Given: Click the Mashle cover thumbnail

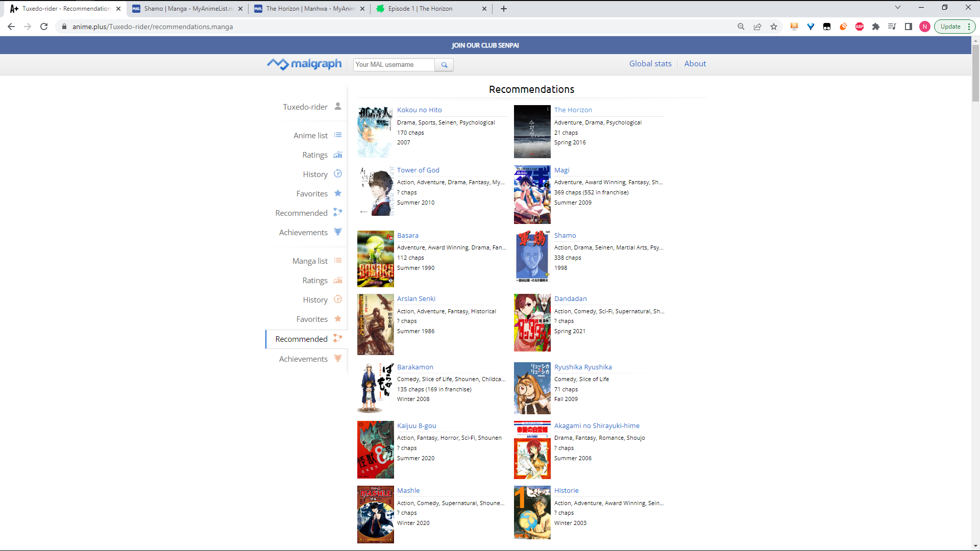Looking at the screenshot, I should pos(376,514).
